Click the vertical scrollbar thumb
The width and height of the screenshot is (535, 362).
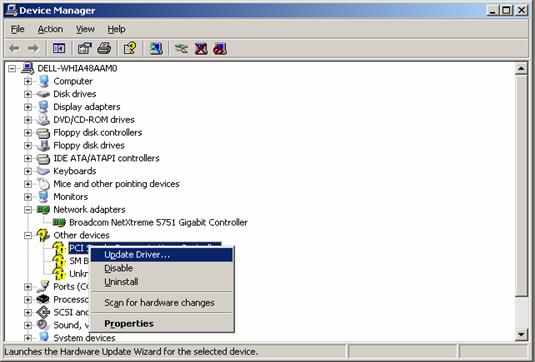pos(521,186)
